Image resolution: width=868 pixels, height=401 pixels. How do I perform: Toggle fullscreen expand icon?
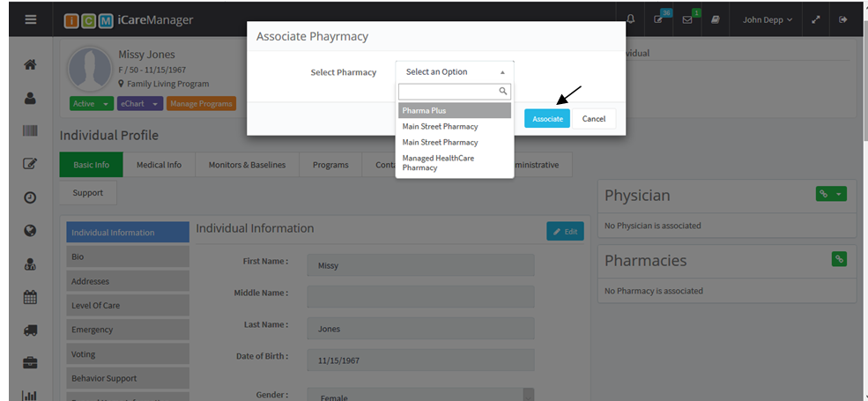click(815, 19)
